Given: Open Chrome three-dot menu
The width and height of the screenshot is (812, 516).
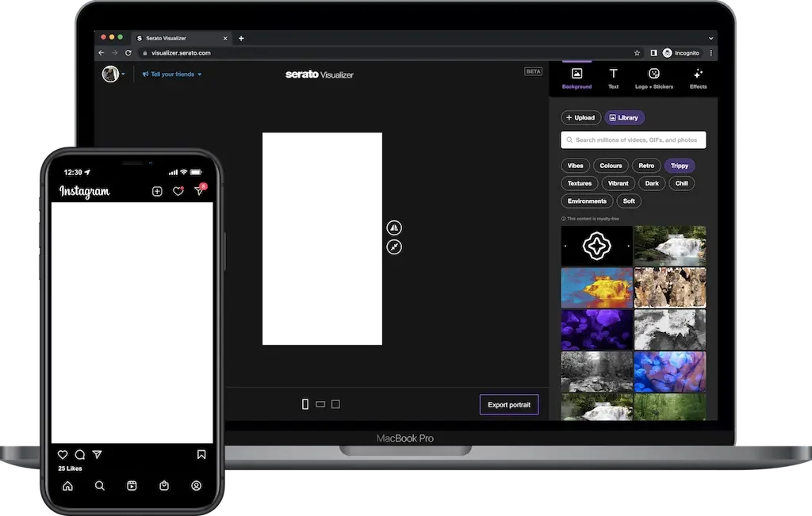Looking at the screenshot, I should pyautogui.click(x=711, y=53).
